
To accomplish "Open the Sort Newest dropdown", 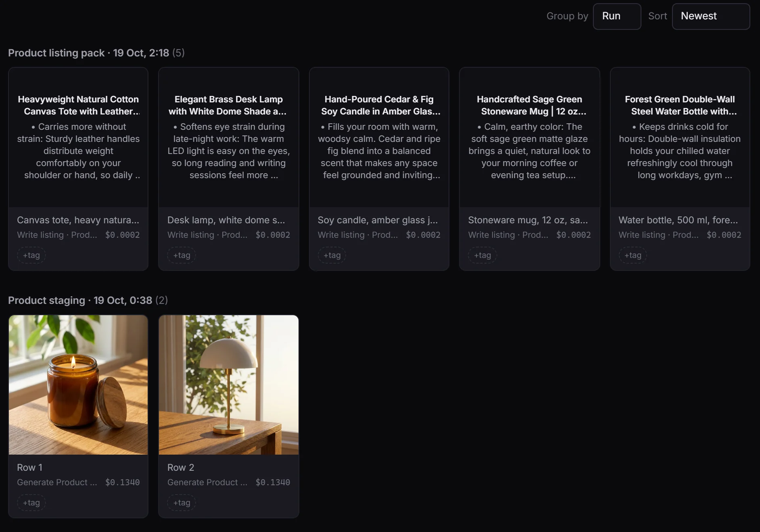I will click(x=711, y=16).
